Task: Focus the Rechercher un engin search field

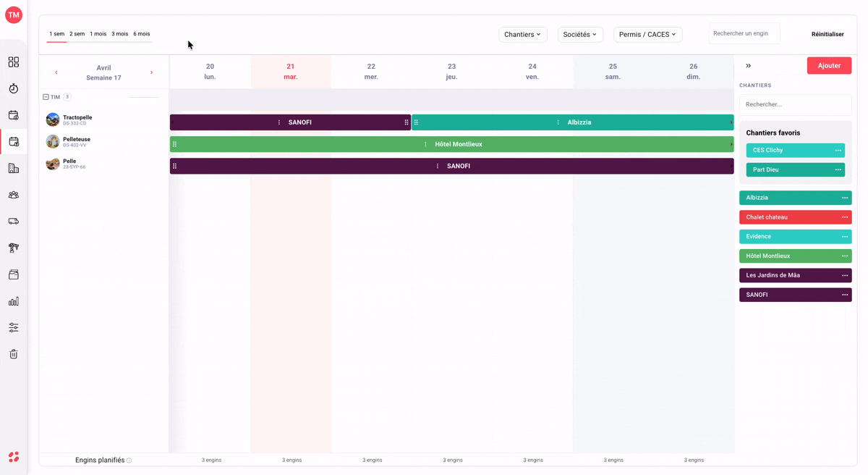Action: (x=744, y=33)
